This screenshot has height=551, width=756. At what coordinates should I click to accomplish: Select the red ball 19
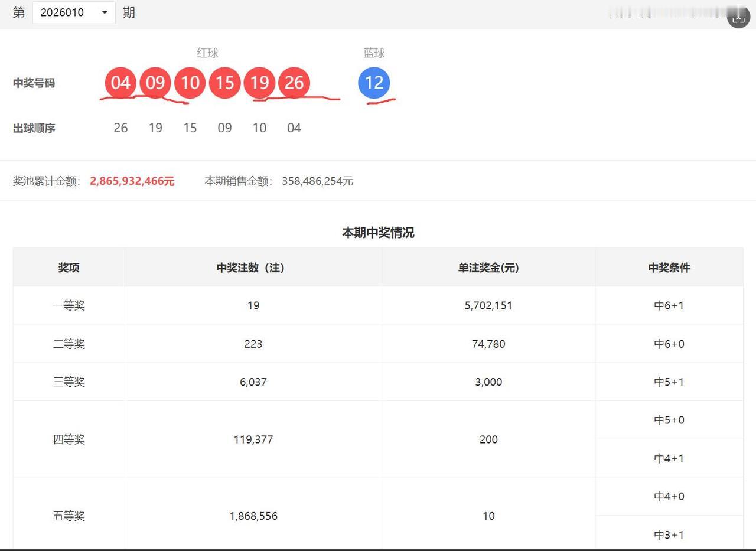click(259, 83)
